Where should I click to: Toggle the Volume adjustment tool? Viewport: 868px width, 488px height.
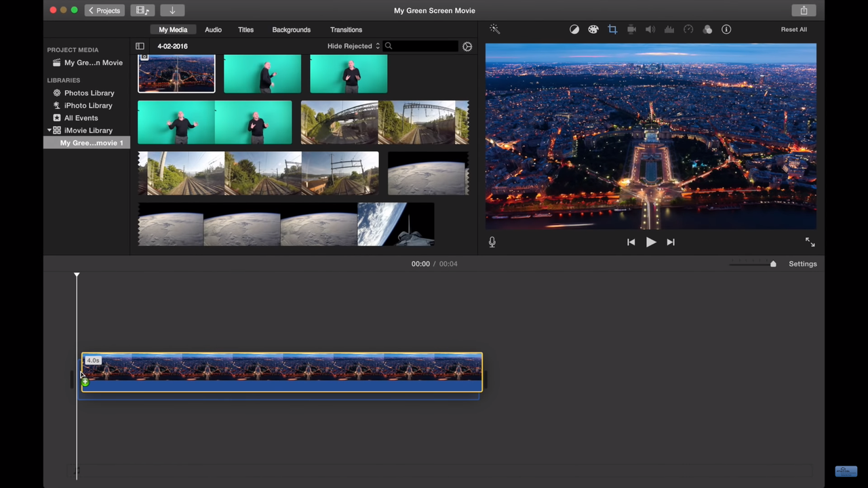click(650, 29)
